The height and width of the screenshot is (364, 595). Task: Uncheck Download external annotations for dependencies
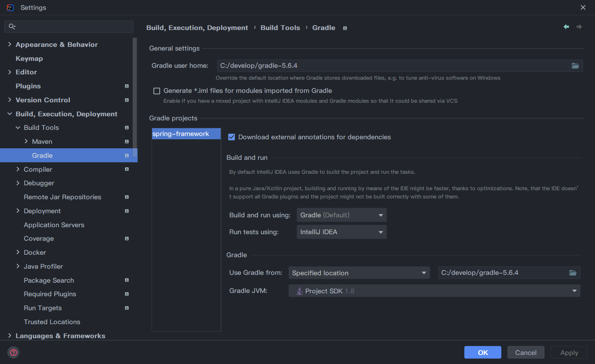(232, 137)
